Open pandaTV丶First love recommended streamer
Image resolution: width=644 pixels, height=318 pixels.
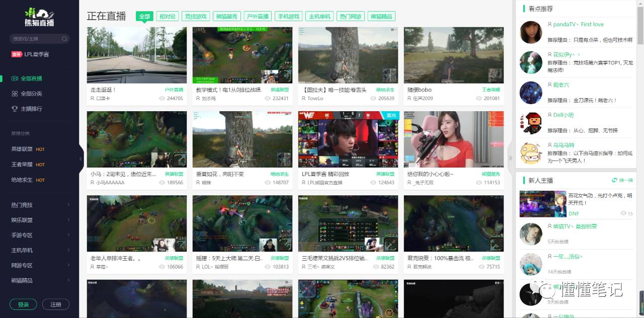pyautogui.click(x=578, y=24)
